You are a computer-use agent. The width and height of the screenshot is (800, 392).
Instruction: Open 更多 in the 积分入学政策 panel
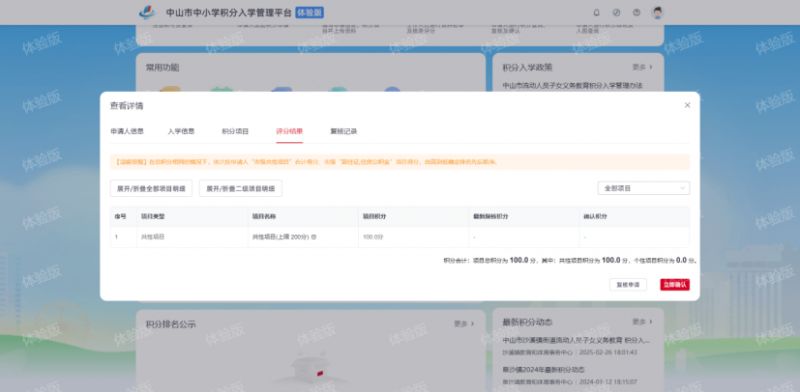tap(642, 67)
